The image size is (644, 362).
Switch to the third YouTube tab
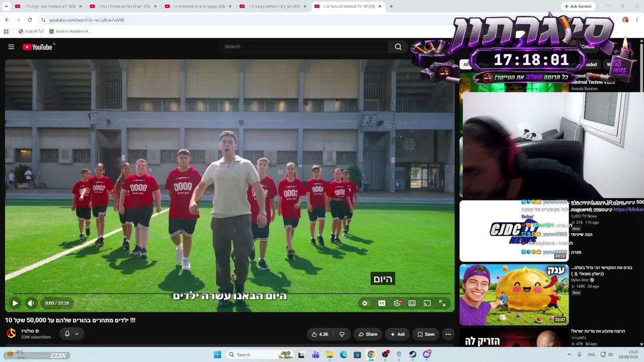[x=198, y=7]
